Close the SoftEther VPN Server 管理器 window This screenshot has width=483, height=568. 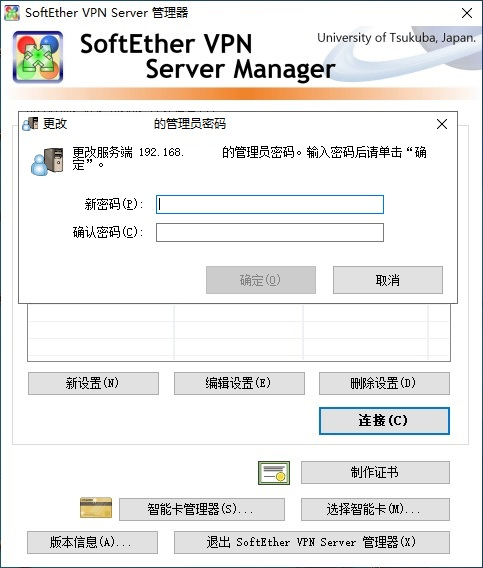(x=467, y=13)
